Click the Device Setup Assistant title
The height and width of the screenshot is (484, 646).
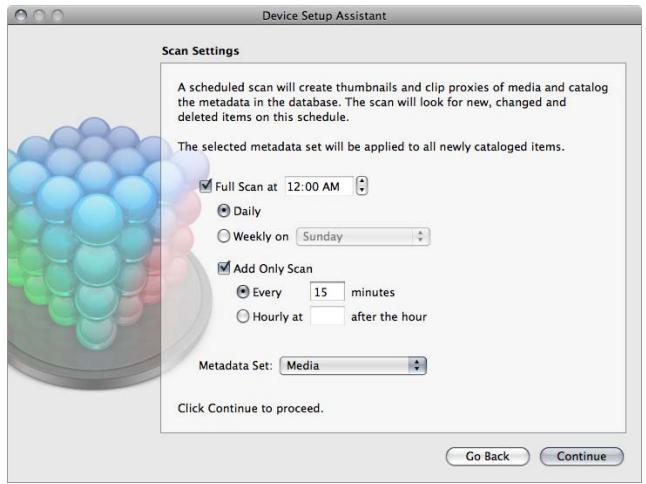324,16
